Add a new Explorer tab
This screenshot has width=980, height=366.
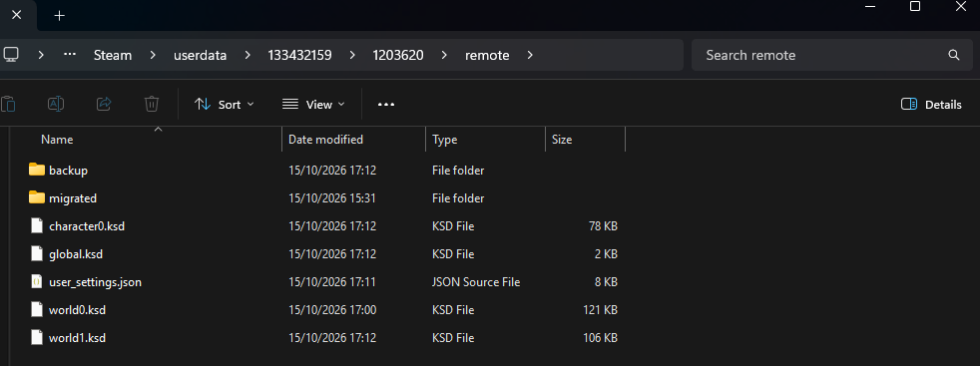(x=59, y=16)
